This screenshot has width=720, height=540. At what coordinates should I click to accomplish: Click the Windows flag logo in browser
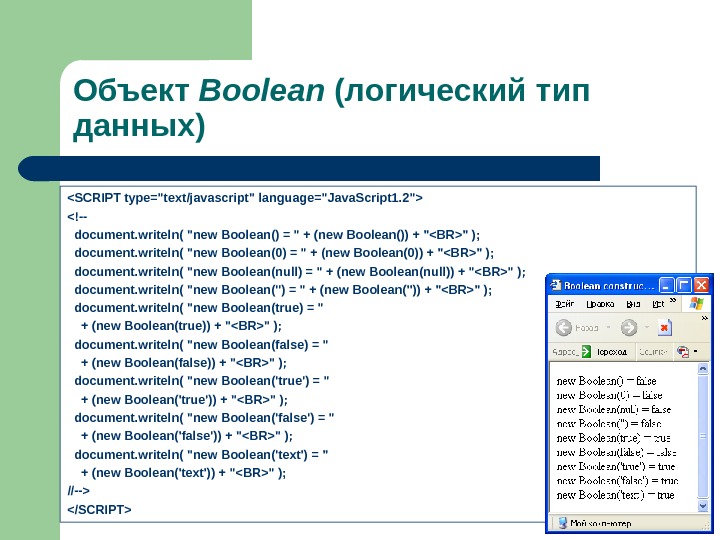[x=696, y=304]
